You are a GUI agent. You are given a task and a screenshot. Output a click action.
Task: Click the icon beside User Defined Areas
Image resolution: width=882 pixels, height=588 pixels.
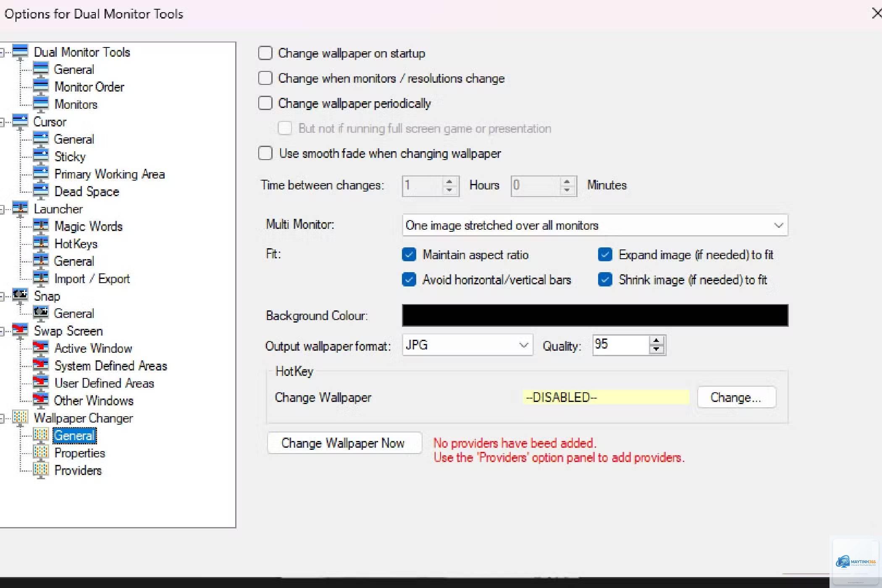[x=41, y=383]
